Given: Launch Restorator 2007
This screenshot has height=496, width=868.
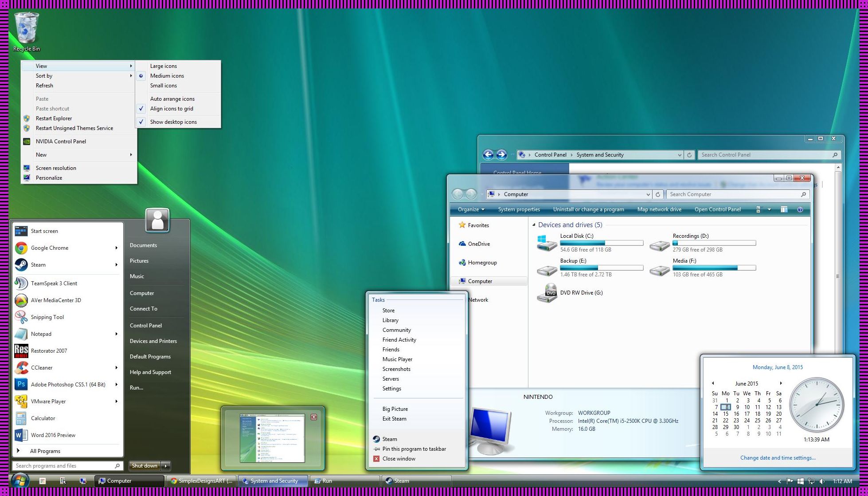Looking at the screenshot, I should pos(67,351).
